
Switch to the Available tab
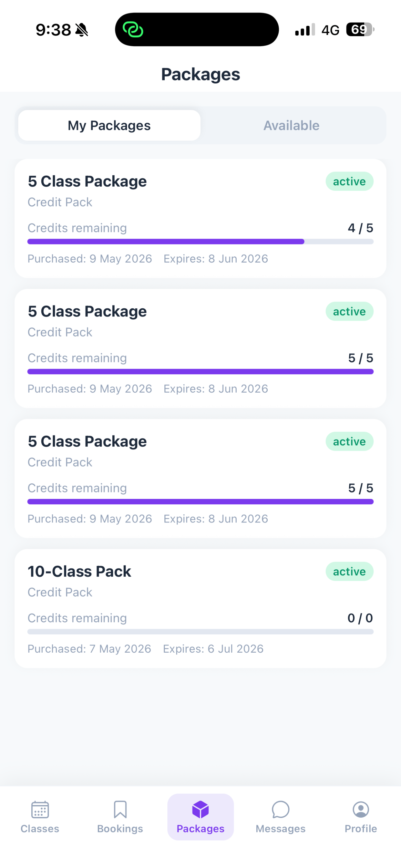pyautogui.click(x=292, y=125)
